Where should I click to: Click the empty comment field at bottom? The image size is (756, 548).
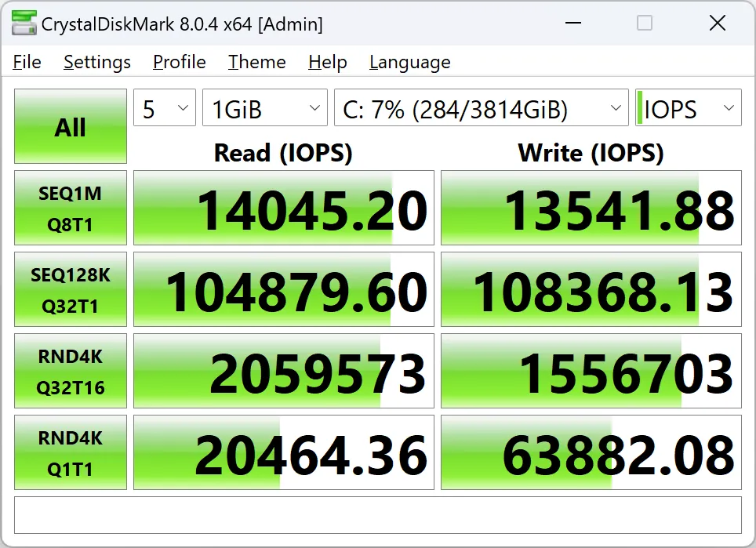click(378, 515)
